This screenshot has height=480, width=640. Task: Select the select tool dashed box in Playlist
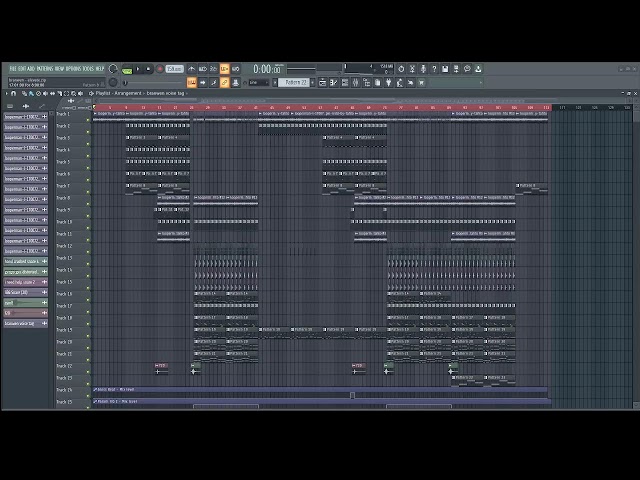(x=67, y=93)
